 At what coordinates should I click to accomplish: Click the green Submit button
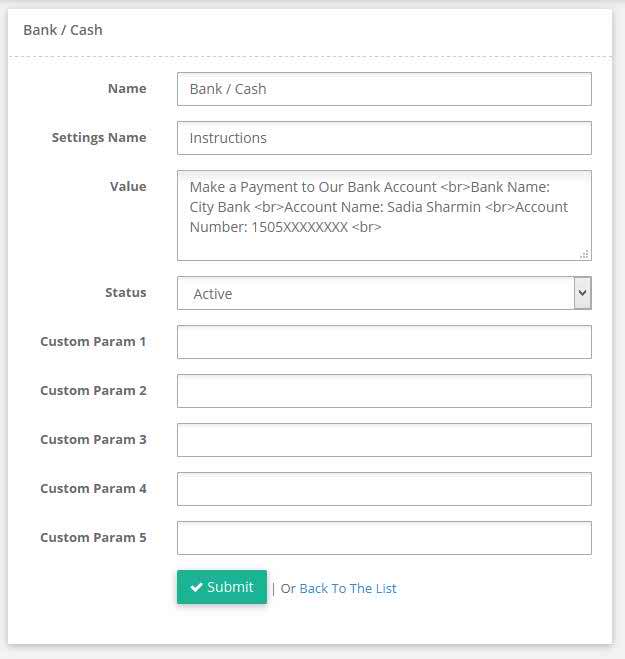(x=222, y=587)
